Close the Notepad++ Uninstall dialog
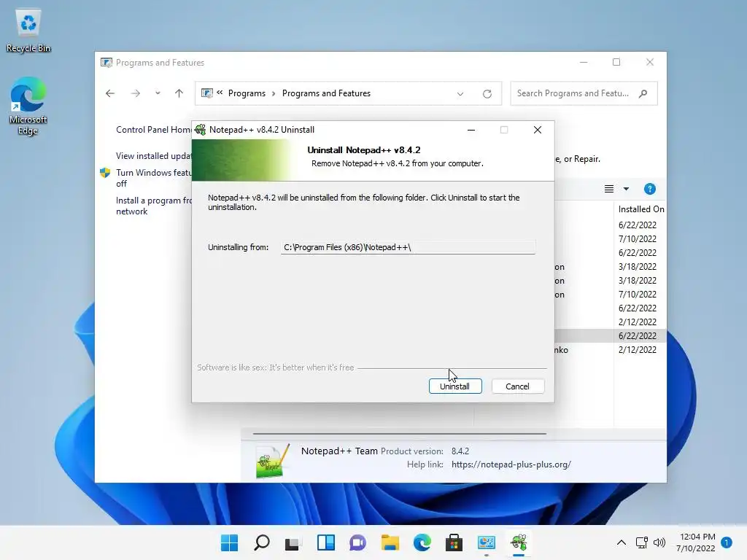The image size is (747, 560). pyautogui.click(x=538, y=130)
